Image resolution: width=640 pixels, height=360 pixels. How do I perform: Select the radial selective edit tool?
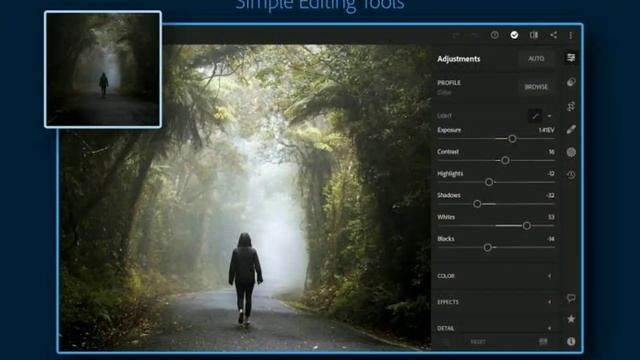coord(571,152)
